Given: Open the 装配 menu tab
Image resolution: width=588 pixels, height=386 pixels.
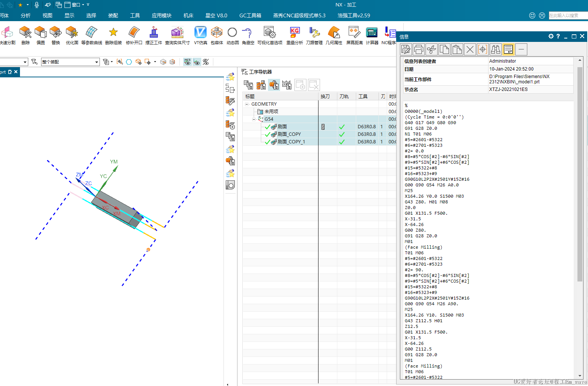Looking at the screenshot, I should 113,15.
